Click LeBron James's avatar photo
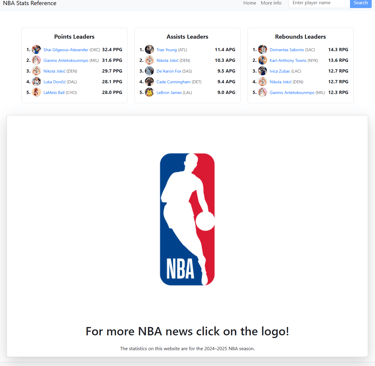 149,92
